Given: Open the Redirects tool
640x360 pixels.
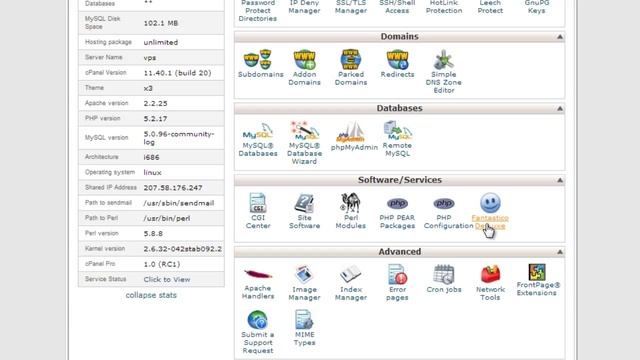Looking at the screenshot, I should [x=397, y=60].
